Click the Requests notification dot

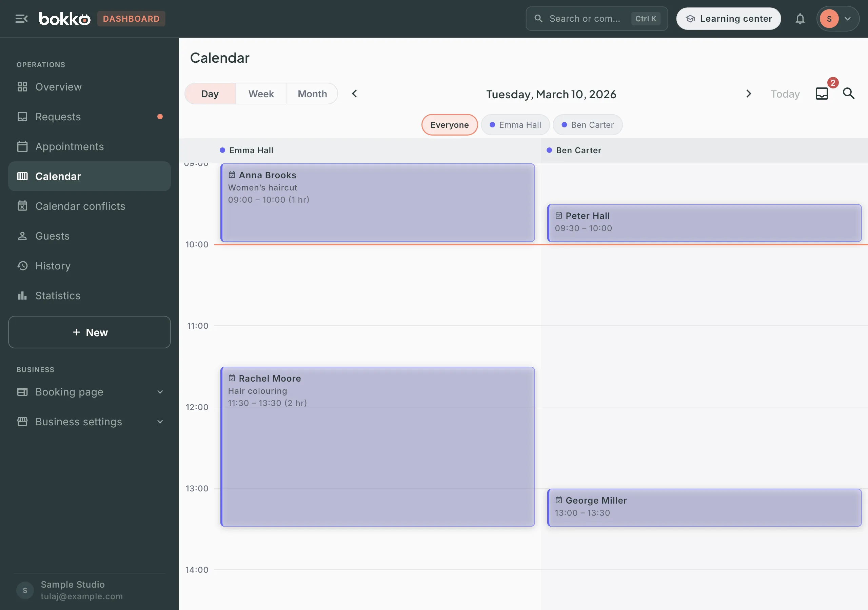pos(160,116)
